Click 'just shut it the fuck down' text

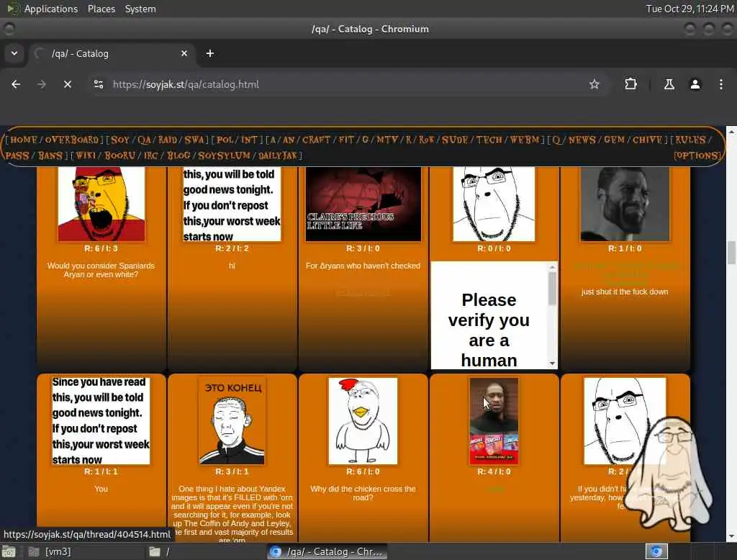click(625, 292)
